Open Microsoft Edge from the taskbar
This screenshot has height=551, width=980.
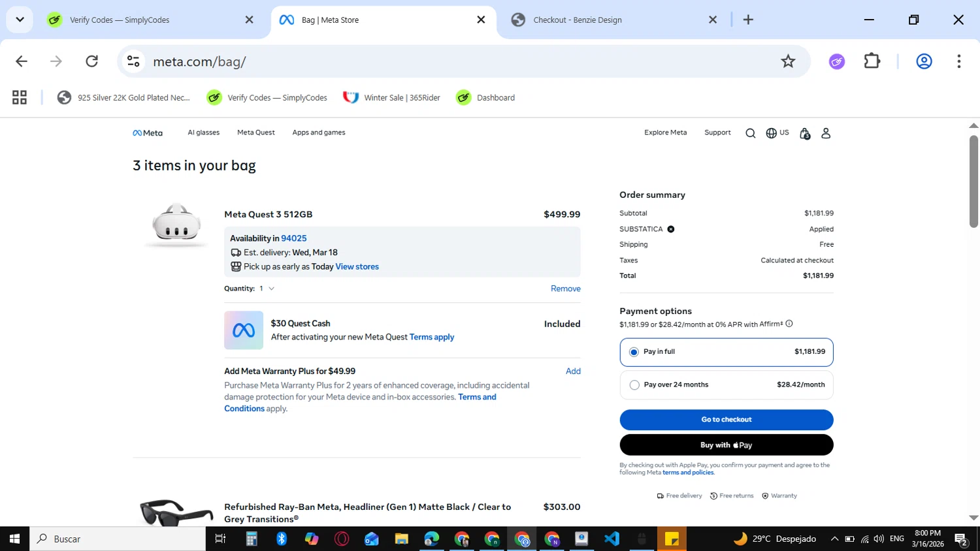pyautogui.click(x=432, y=539)
